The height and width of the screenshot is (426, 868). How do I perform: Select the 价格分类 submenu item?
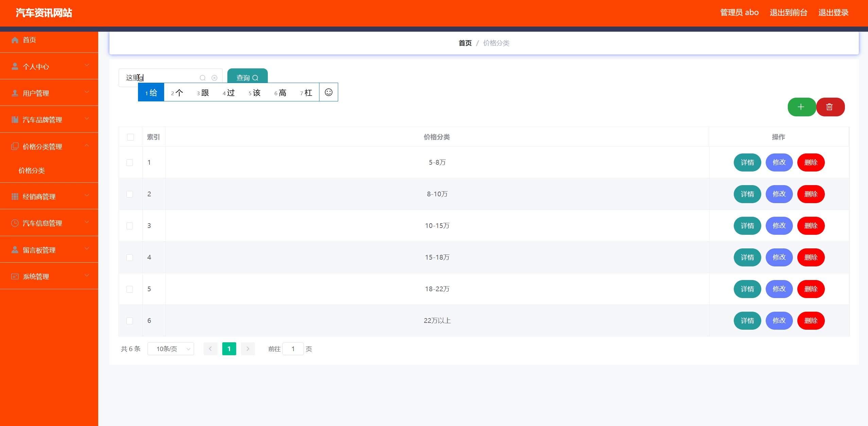[x=49, y=170]
